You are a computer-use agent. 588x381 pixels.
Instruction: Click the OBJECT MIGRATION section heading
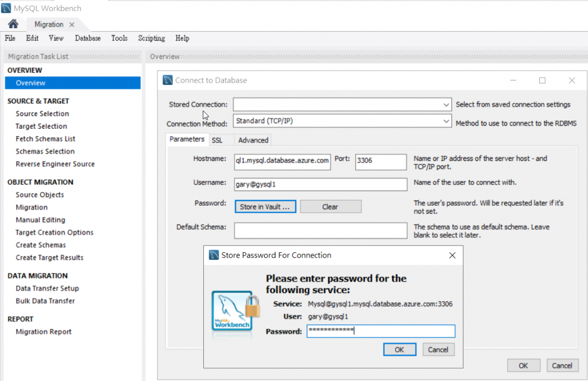tap(40, 182)
